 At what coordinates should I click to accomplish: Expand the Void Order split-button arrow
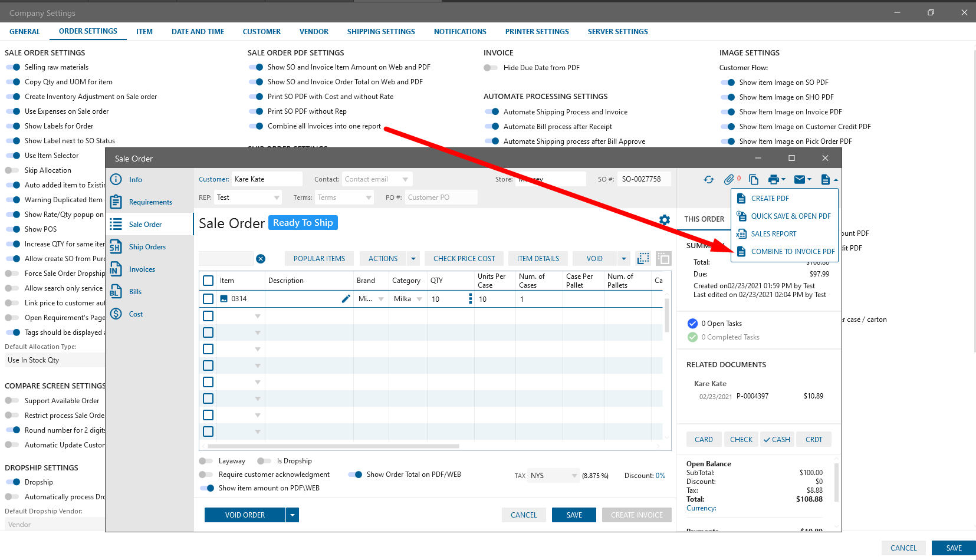coord(293,515)
